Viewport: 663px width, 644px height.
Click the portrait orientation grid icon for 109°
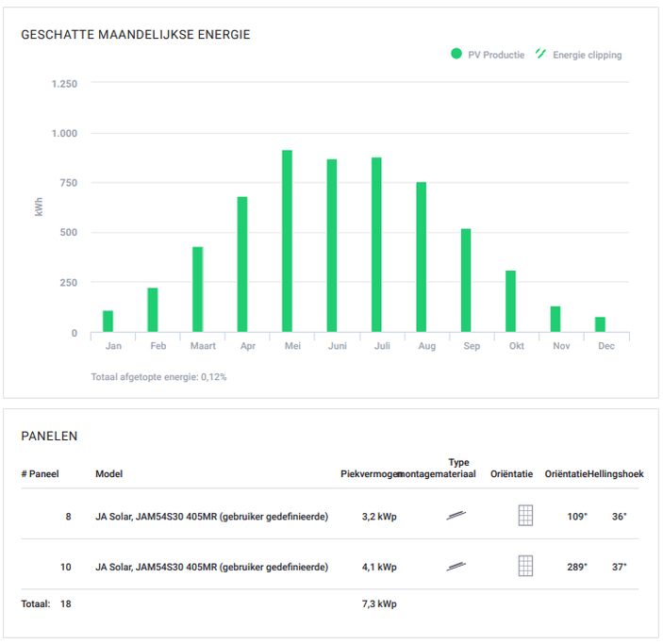525,516
